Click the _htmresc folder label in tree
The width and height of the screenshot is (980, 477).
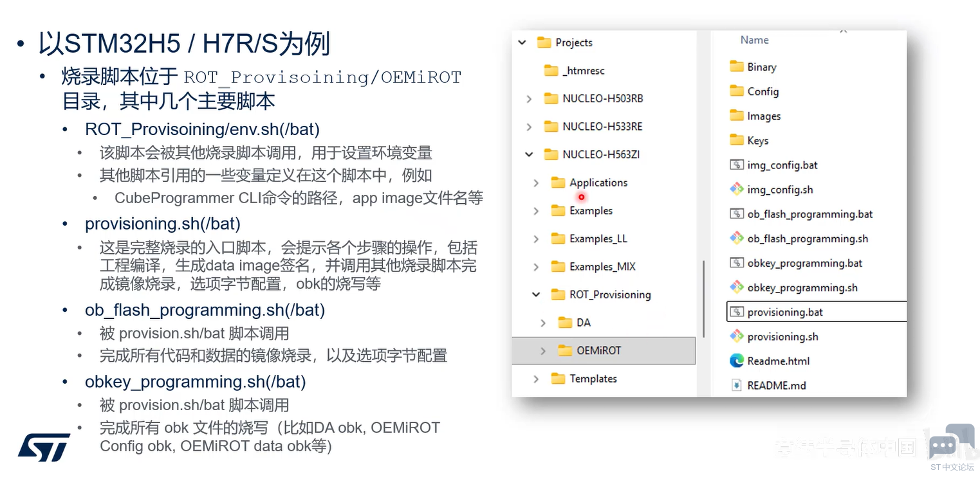[584, 71]
